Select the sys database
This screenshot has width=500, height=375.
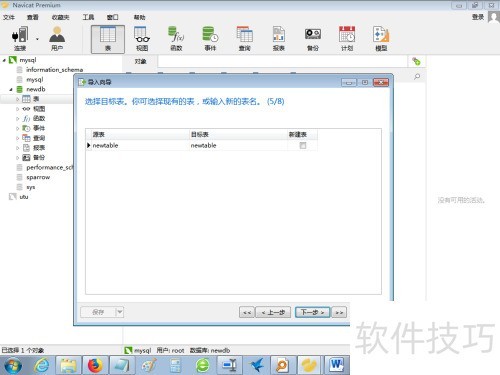pyautogui.click(x=31, y=187)
